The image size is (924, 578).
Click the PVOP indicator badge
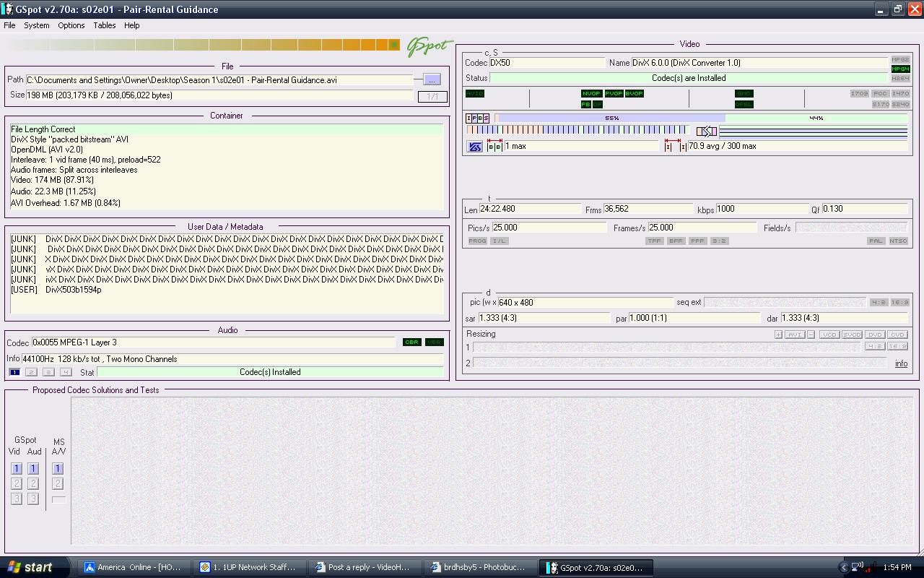614,94
